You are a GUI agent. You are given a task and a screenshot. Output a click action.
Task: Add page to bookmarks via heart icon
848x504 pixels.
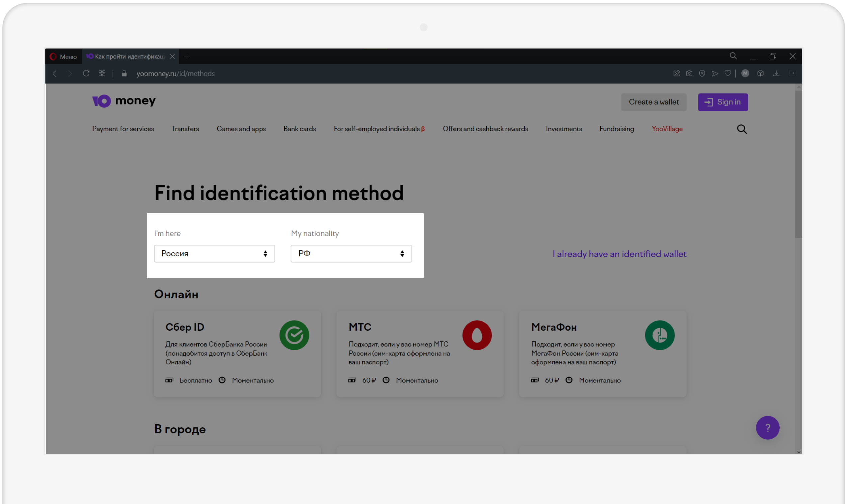[x=727, y=73]
